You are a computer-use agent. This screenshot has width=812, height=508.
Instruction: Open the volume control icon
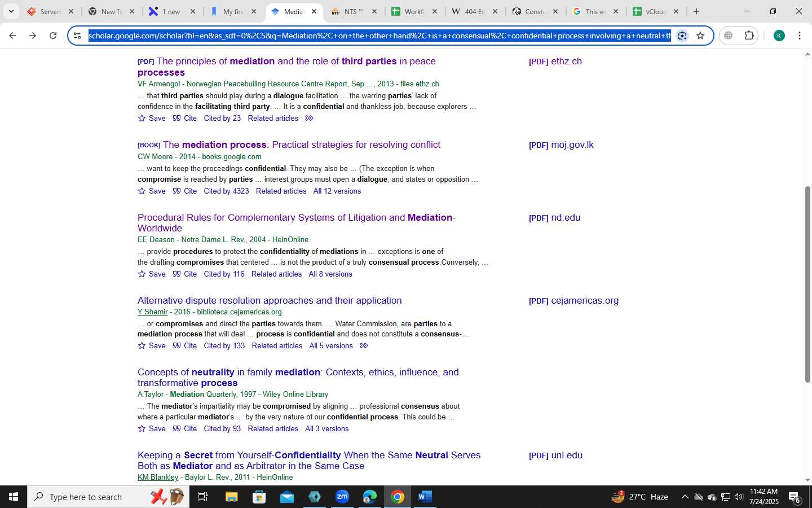click(739, 497)
